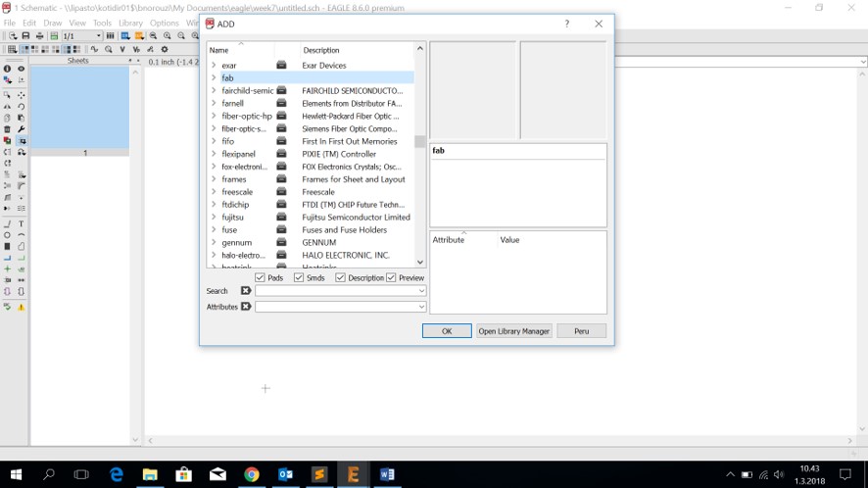The height and width of the screenshot is (488, 868).
Task: Click the green board switch icon
Action: tap(54, 36)
